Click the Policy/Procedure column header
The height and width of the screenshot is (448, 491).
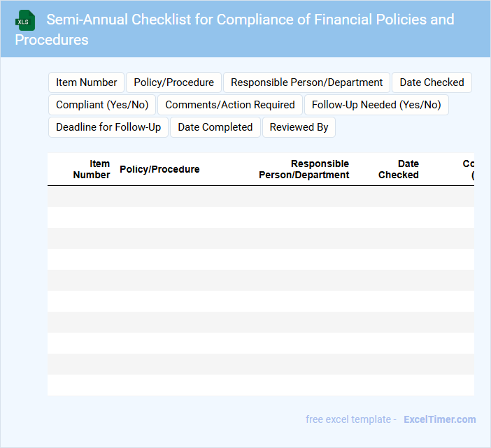159,169
